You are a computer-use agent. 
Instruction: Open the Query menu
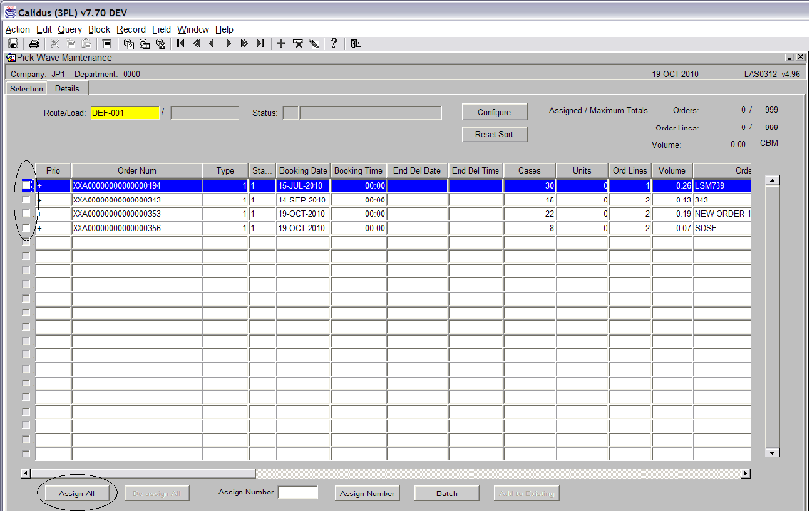tap(70, 29)
